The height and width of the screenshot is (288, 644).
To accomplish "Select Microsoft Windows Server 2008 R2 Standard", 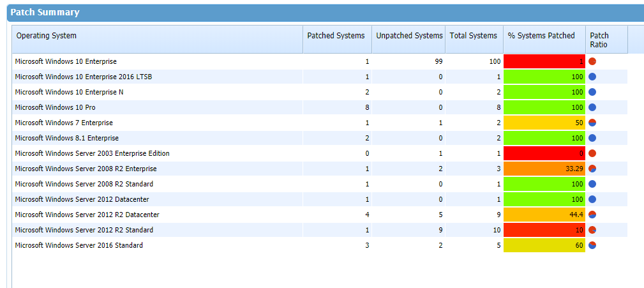I will [84, 184].
